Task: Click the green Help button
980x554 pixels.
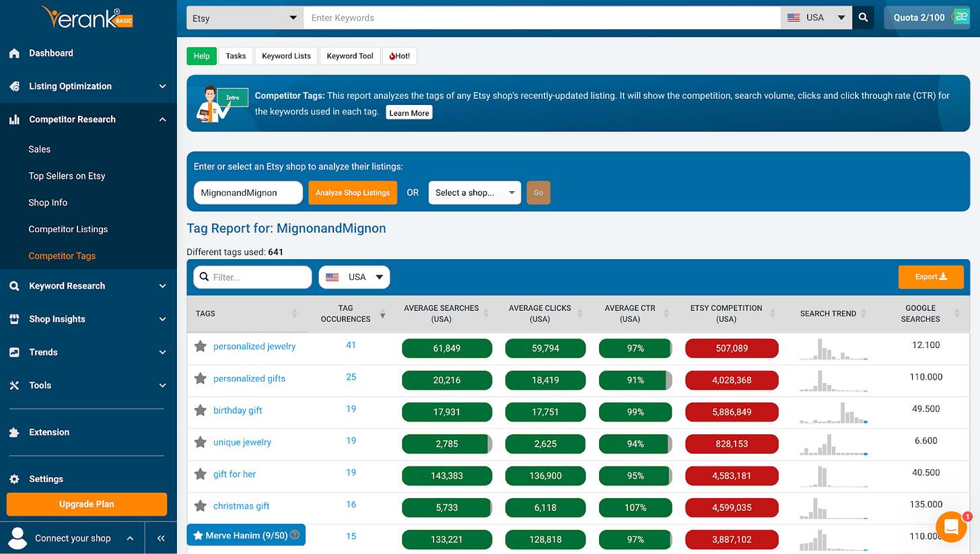Action: 202,56
